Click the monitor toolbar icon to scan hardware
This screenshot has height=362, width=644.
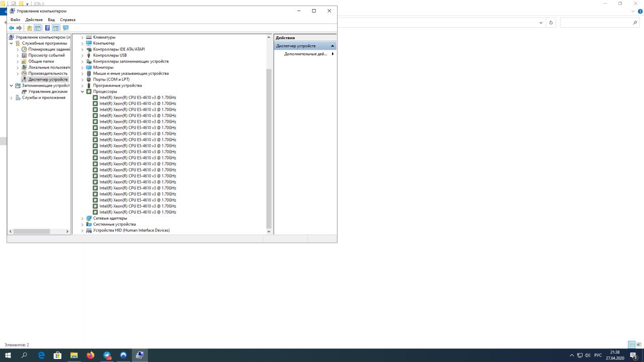(65, 28)
